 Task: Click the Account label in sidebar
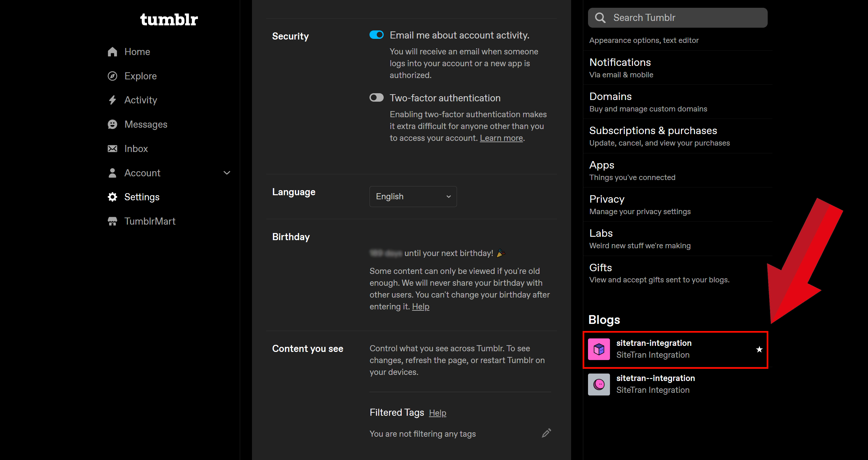tap(142, 173)
